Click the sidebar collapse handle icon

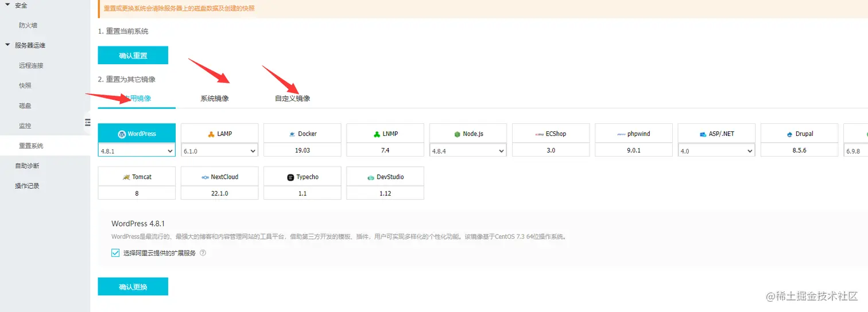pos(87,122)
